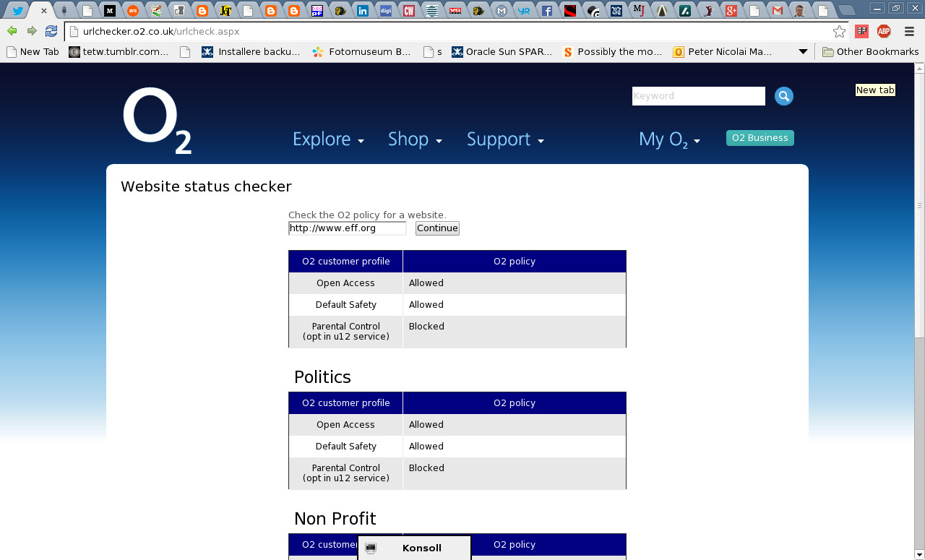Click the O2 logo

click(x=157, y=121)
